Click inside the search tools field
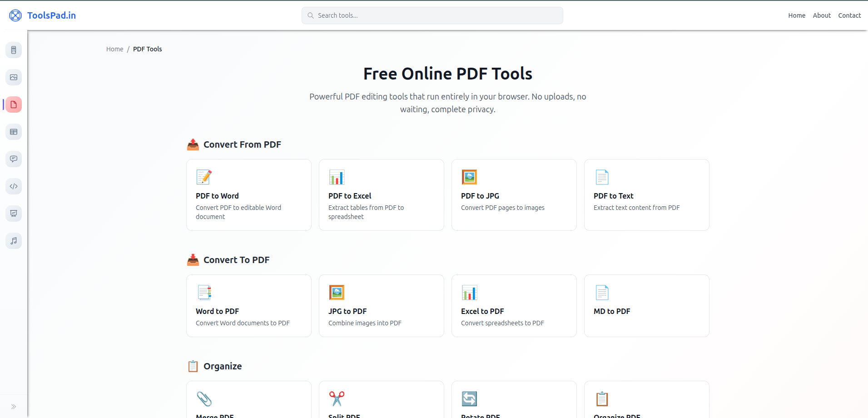Image resolution: width=868 pixels, height=418 pixels. (432, 15)
